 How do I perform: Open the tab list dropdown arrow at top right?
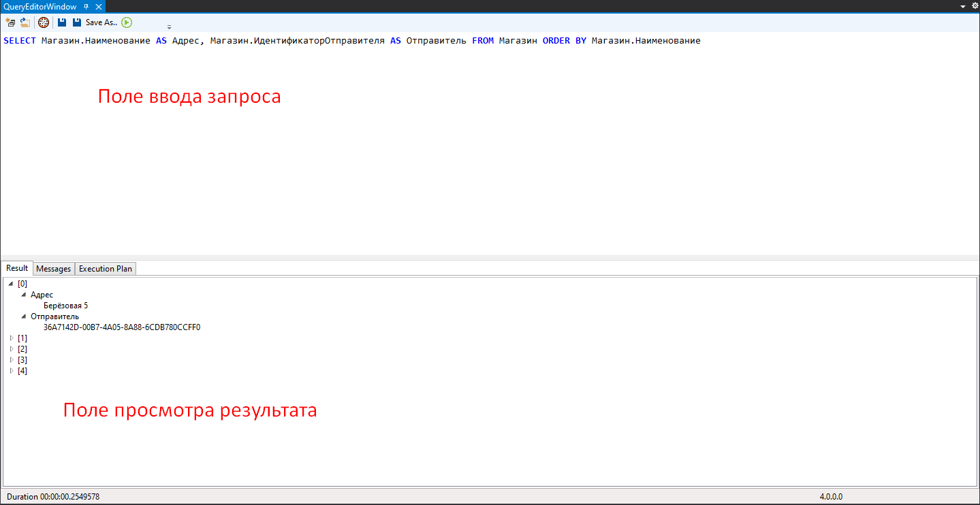[x=963, y=6]
